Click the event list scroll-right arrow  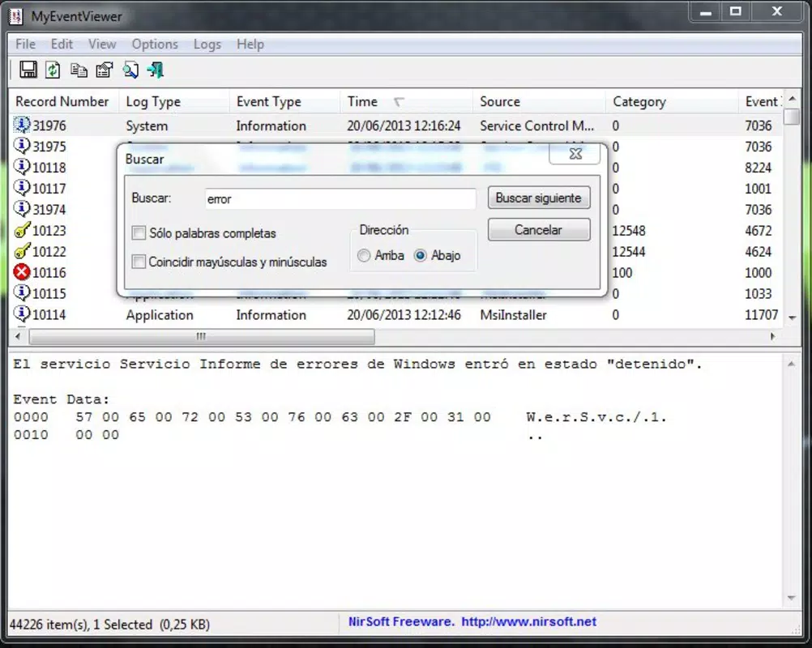773,336
